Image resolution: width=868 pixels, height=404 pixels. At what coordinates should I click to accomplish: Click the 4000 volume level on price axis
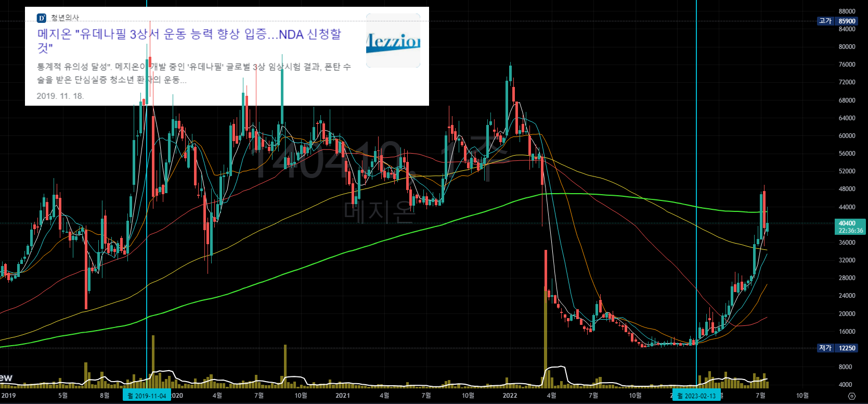tap(845, 385)
